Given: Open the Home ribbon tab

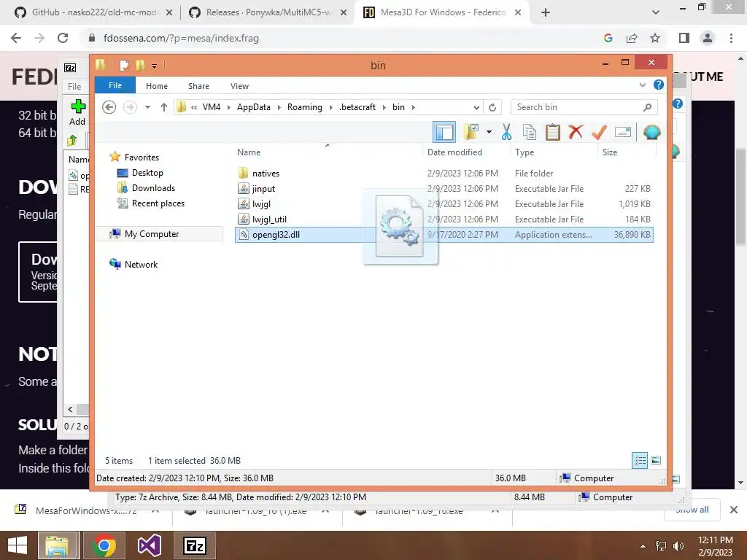Looking at the screenshot, I should tap(157, 86).
